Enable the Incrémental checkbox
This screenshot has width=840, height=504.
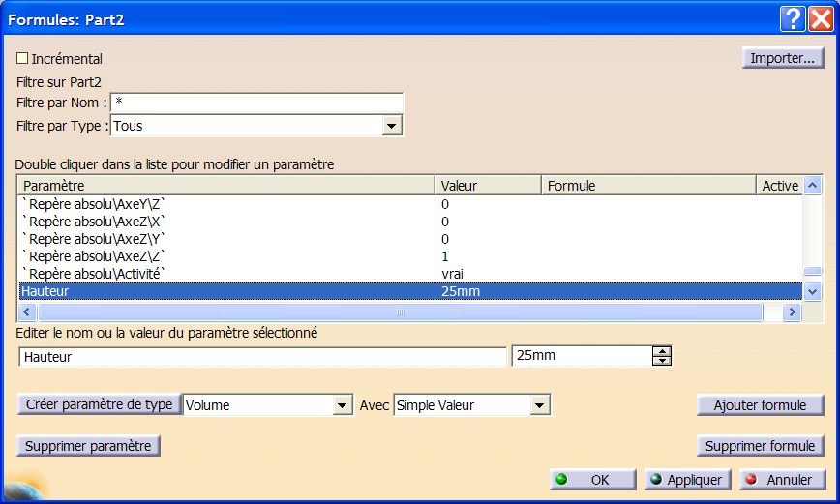(x=22, y=58)
